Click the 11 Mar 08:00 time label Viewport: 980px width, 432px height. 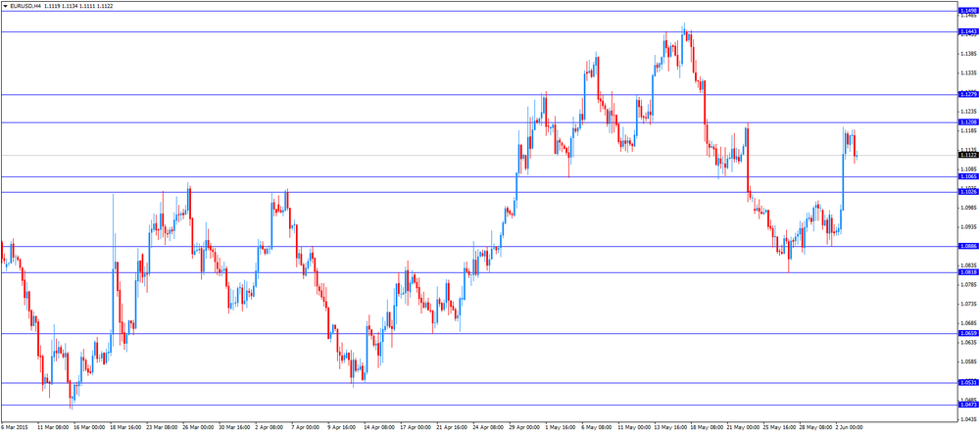[x=53, y=427]
